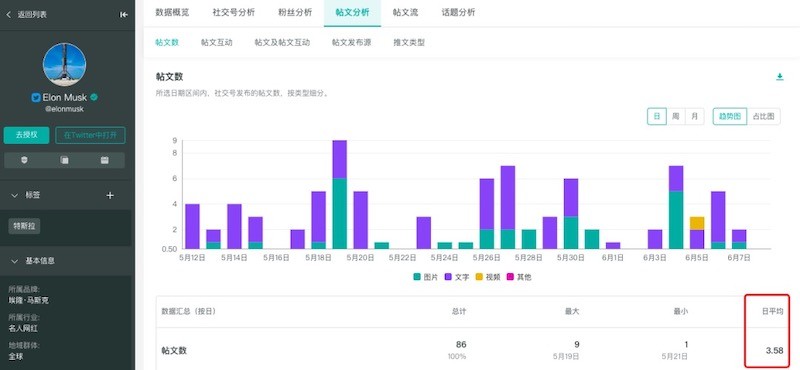
Task: Switch to 帖文发布源 sub-tab
Action: click(352, 43)
